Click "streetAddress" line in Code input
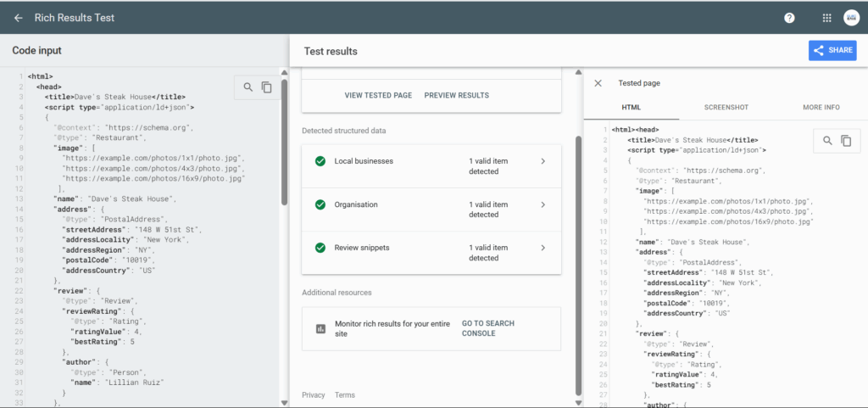Screen dimensions: 868x408 pyautogui.click(x=131, y=229)
